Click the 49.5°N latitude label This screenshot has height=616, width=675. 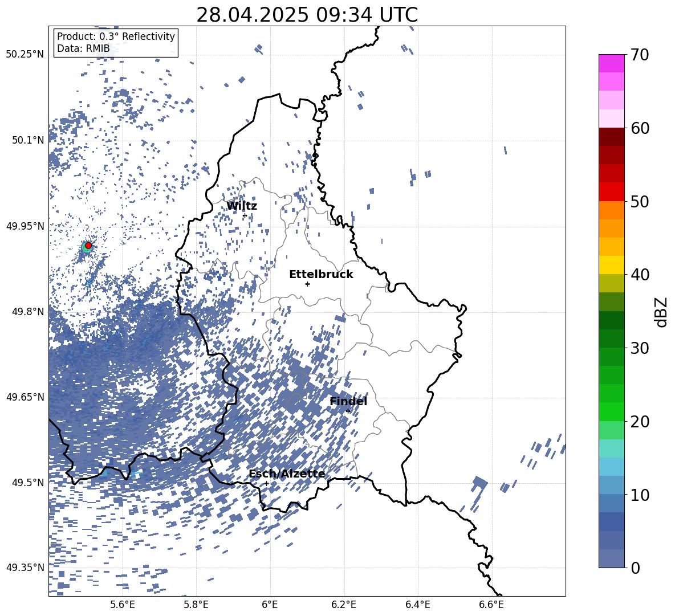point(28,483)
